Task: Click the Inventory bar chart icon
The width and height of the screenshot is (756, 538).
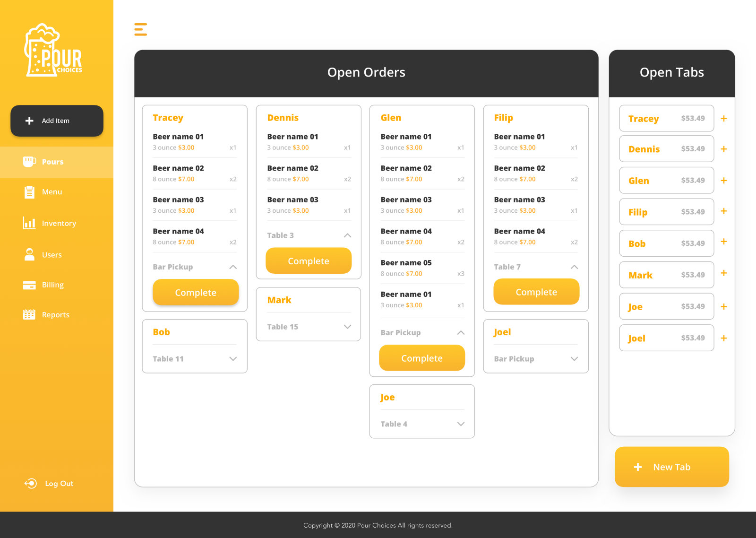Action: (x=29, y=223)
